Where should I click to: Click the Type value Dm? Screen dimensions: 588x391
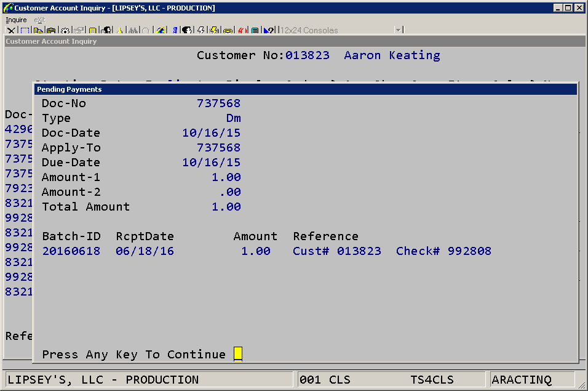233,118
